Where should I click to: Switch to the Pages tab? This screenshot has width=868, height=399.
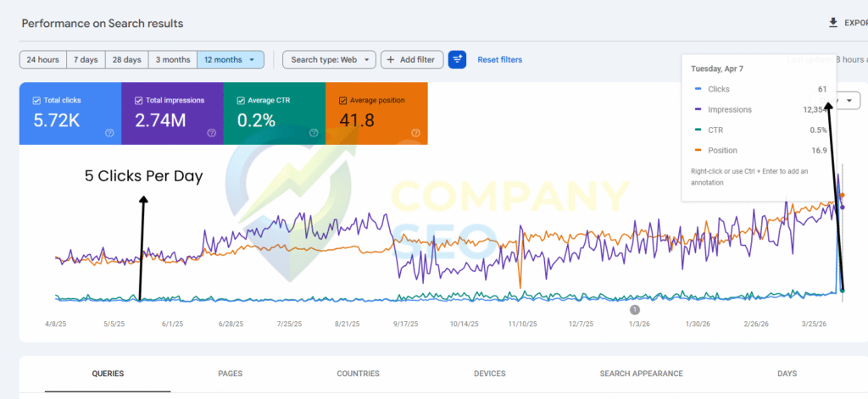pyautogui.click(x=231, y=374)
